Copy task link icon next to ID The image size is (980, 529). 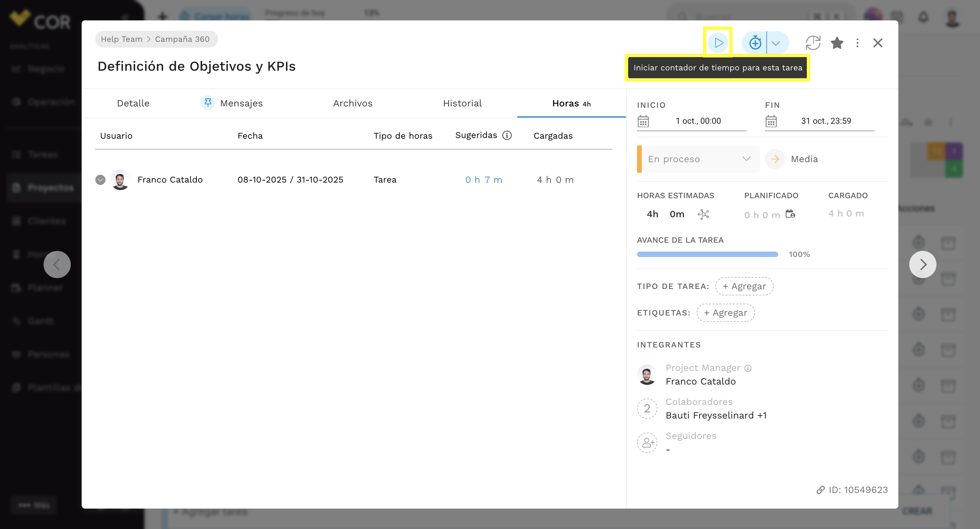point(820,490)
